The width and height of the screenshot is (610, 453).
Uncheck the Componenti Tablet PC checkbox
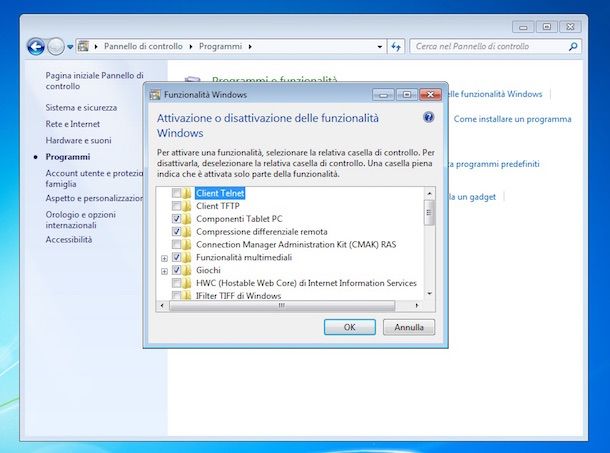176,219
